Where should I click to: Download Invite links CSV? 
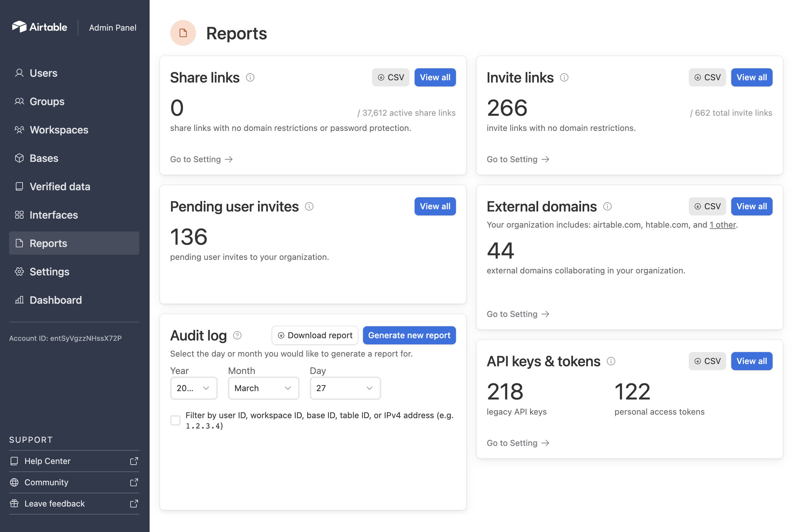coord(707,77)
